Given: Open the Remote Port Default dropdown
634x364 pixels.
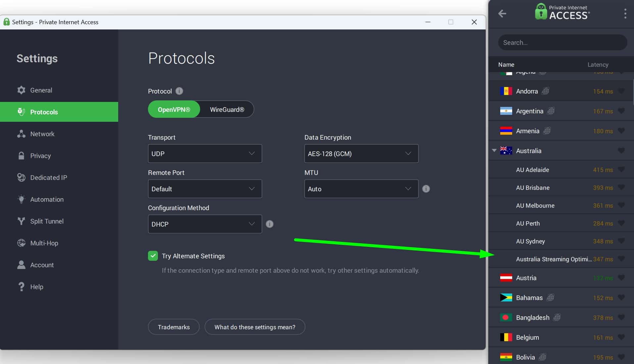Looking at the screenshot, I should point(205,189).
